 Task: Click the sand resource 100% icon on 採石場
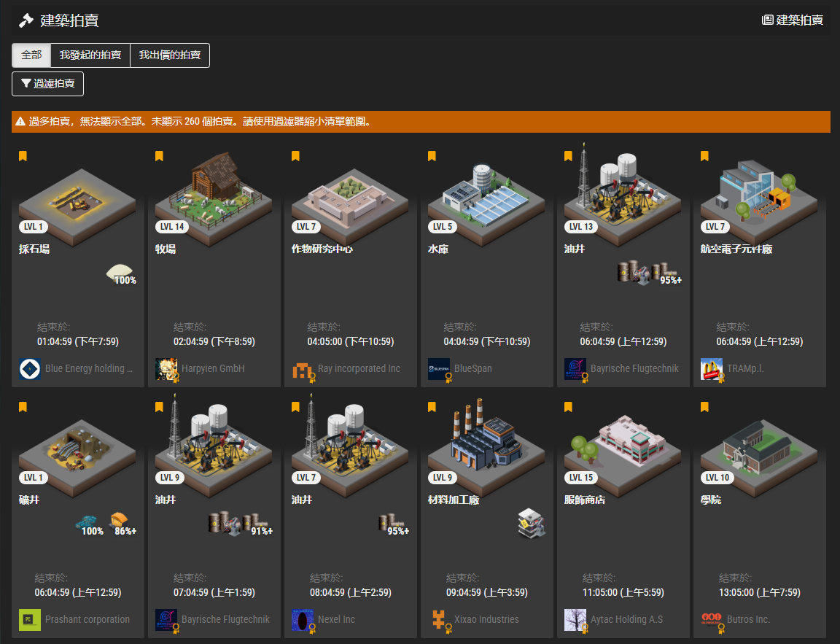(121, 273)
